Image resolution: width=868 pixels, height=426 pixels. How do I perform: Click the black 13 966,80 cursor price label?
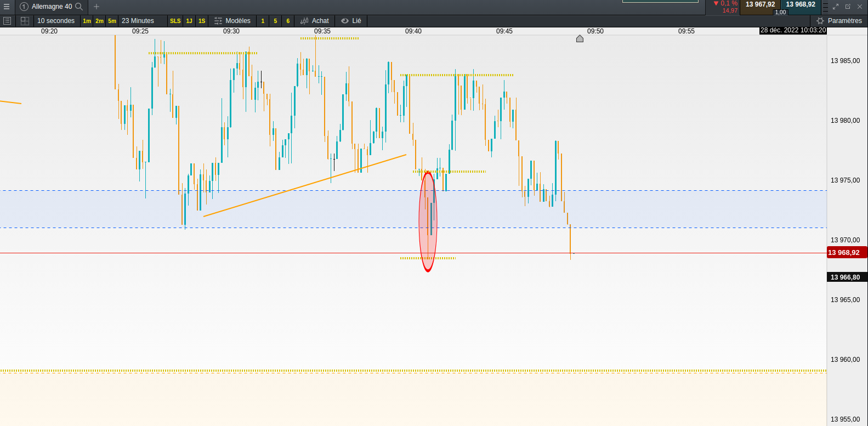click(x=847, y=277)
